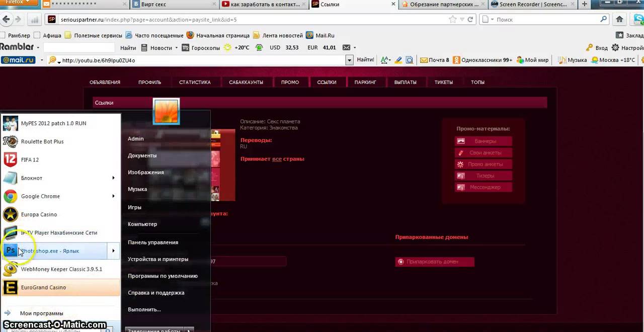Open Начальная страница bookmark
Viewport: 644px width, 332px height.
click(218, 35)
